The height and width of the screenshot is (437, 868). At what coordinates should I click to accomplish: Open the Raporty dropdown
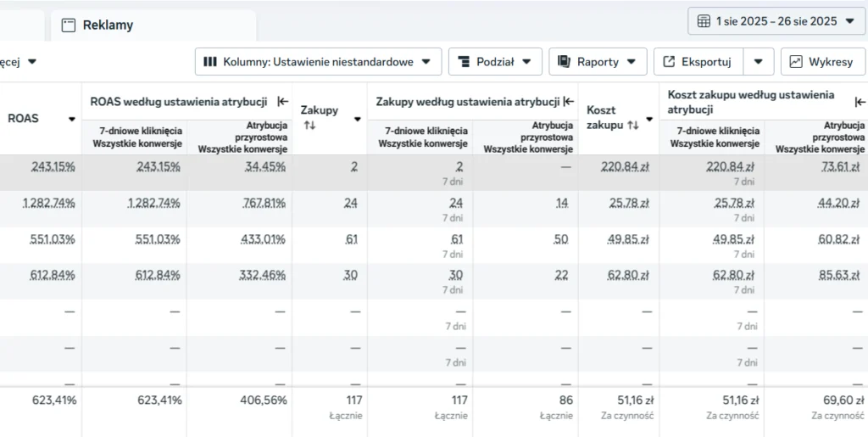tap(598, 61)
